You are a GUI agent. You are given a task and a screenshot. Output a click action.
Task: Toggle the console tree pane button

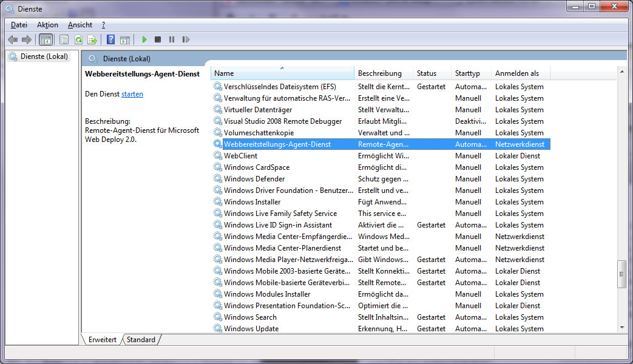(45, 40)
